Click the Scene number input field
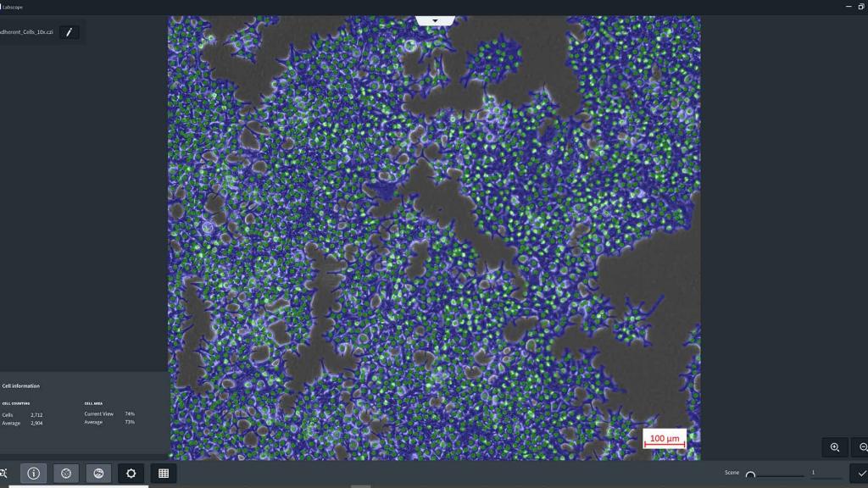Image resolution: width=868 pixels, height=488 pixels. 814,473
